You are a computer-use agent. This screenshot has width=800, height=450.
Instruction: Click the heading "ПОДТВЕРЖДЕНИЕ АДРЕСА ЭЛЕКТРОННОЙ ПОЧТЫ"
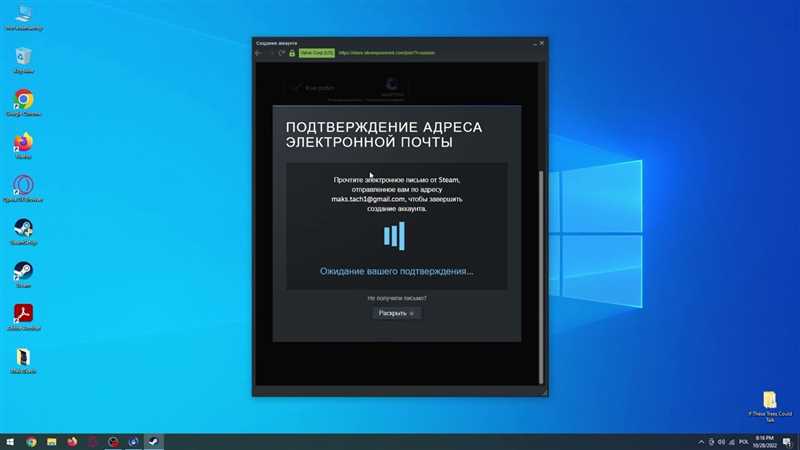pos(384,135)
